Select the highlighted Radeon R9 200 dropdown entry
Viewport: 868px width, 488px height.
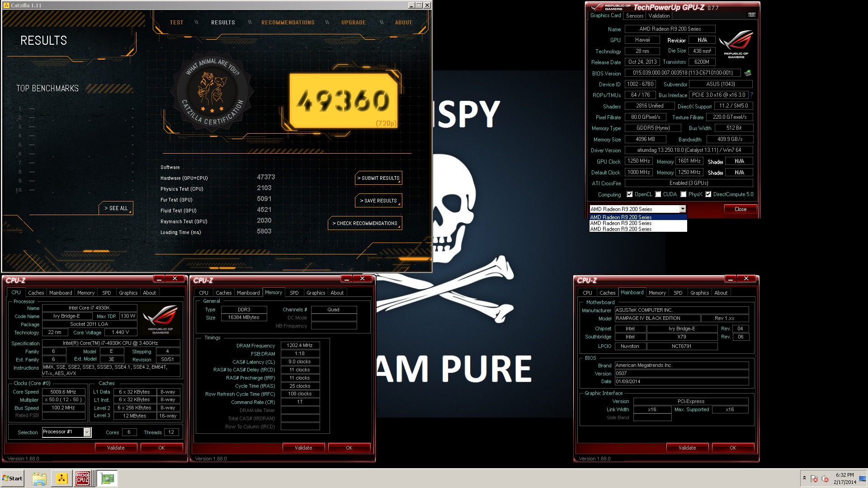pos(638,217)
